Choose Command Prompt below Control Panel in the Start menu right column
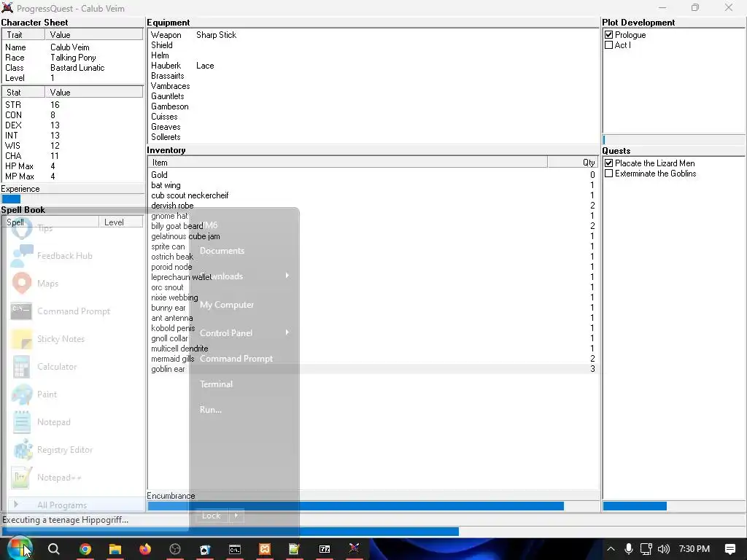The height and width of the screenshot is (560, 747). 236,359
